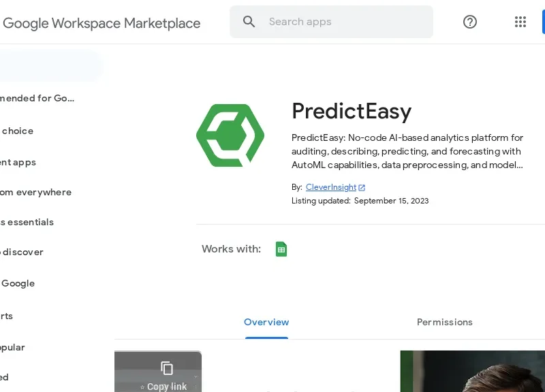
Task: Open the Editor's choice sidebar category
Action: [18, 131]
